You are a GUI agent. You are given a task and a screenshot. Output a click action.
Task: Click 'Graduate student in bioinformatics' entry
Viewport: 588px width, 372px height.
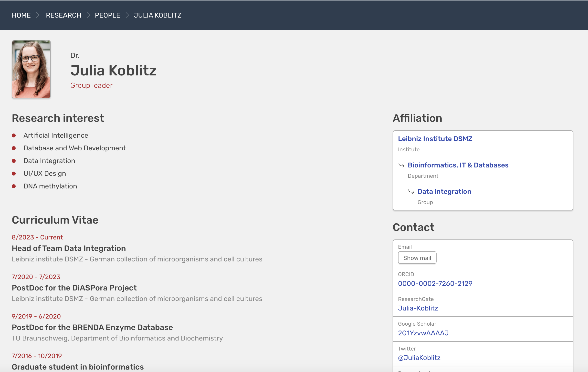pos(78,367)
